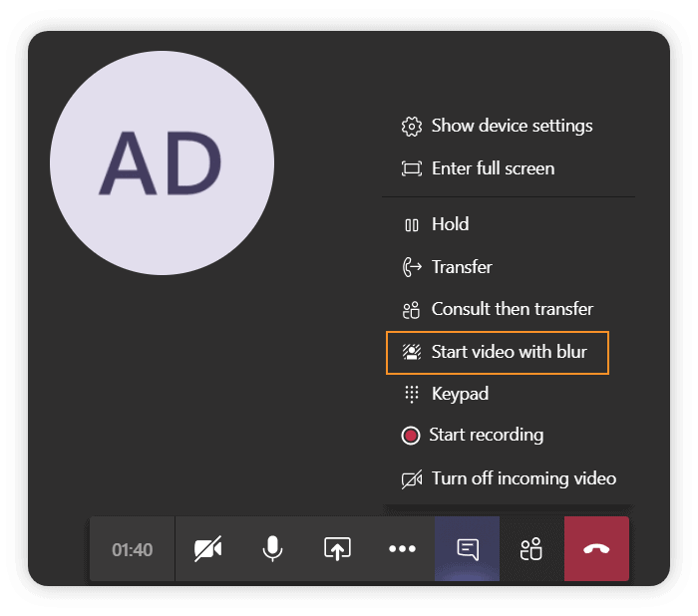Click the Keypad dots icon
Viewport: 698px width, 616px height.
coord(411,394)
